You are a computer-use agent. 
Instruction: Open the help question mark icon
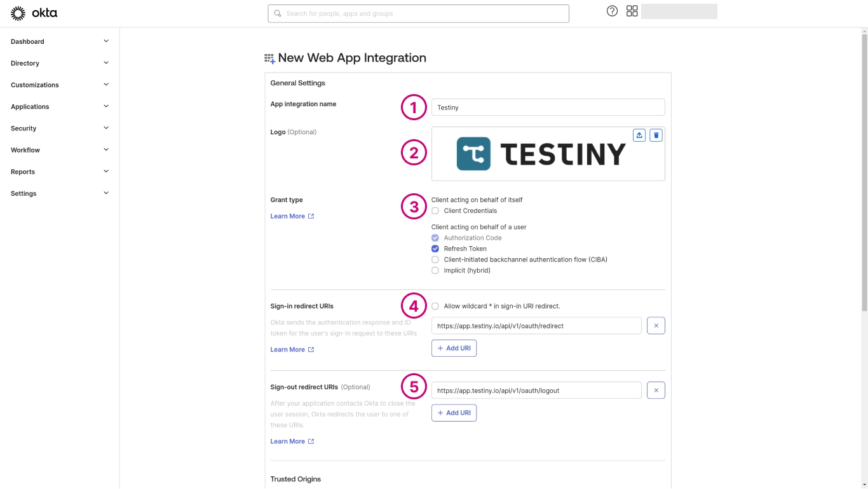click(x=612, y=11)
